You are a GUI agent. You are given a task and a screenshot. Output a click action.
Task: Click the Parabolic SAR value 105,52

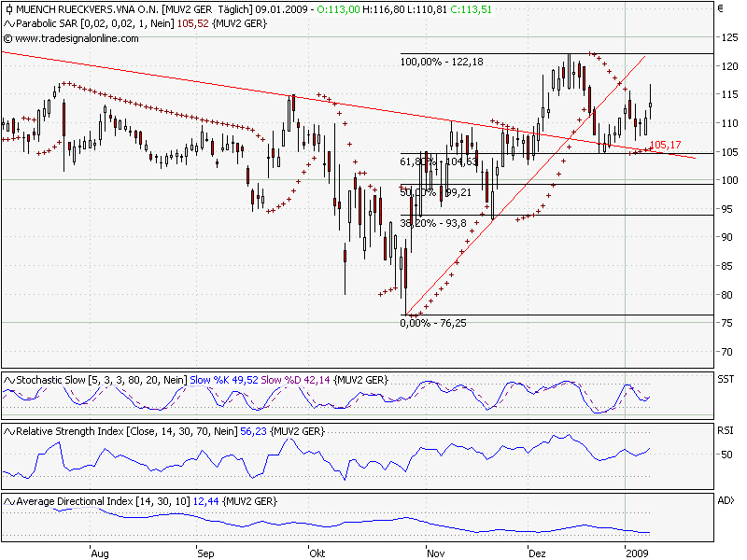point(193,23)
